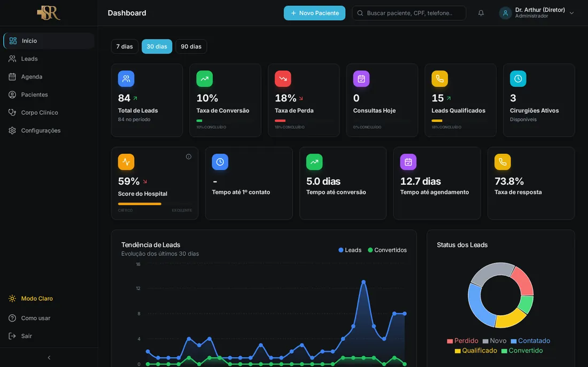Image resolution: width=588 pixels, height=367 pixels.
Task: Click the patient search input field
Action: [409, 13]
